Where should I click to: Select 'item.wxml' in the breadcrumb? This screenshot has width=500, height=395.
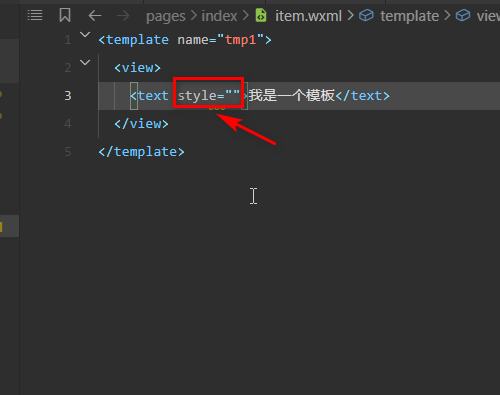(x=308, y=16)
